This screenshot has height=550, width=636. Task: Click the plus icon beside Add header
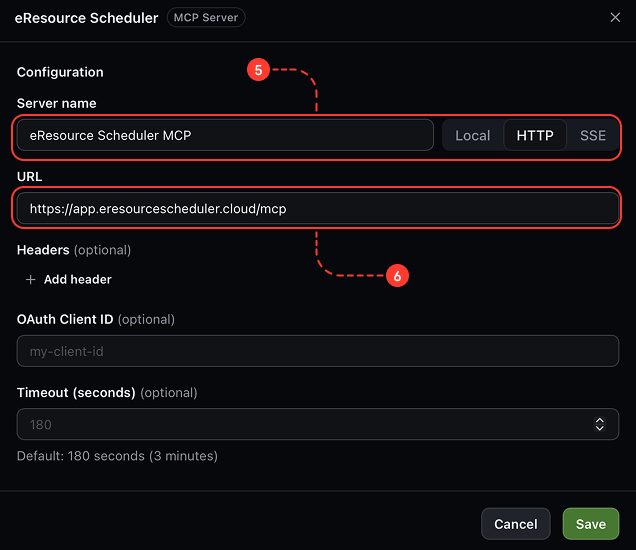[30, 279]
